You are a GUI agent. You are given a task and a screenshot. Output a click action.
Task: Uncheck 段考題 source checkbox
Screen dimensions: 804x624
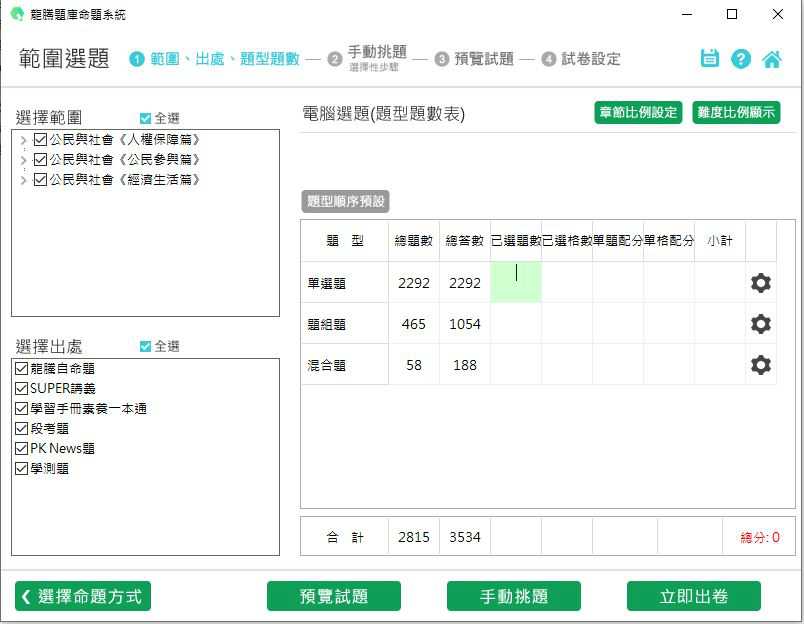22,428
